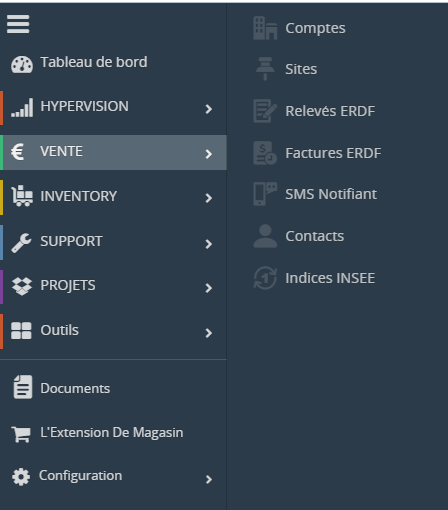Click the Tableau de bord gauge icon
Screen dimensions: 448x510
pyautogui.click(x=22, y=64)
